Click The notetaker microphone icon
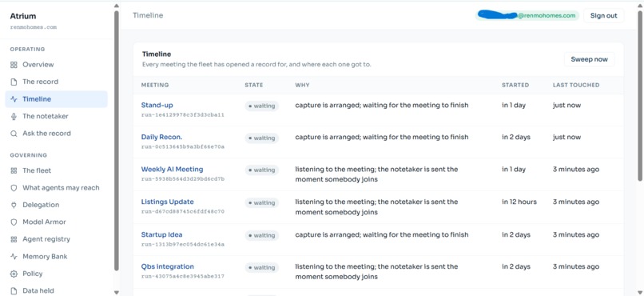This screenshot has width=644, height=296. click(14, 116)
